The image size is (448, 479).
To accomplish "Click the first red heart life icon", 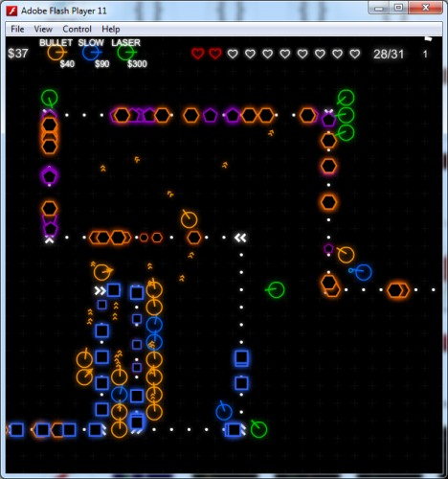I will pyautogui.click(x=198, y=54).
